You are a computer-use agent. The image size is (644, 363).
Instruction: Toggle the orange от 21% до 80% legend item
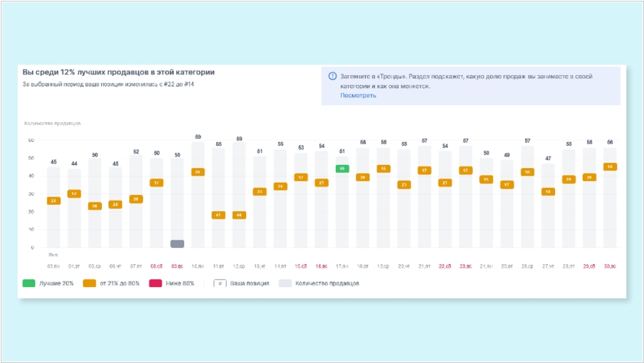(x=111, y=283)
